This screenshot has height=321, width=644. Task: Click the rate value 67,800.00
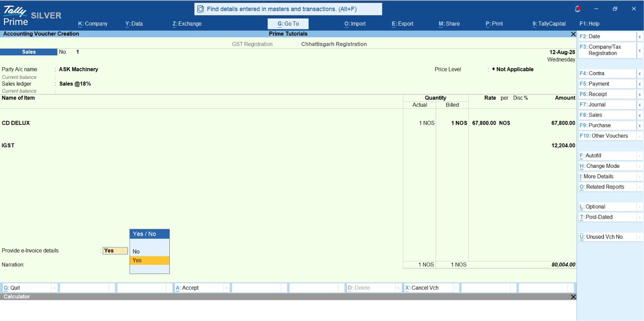click(484, 123)
